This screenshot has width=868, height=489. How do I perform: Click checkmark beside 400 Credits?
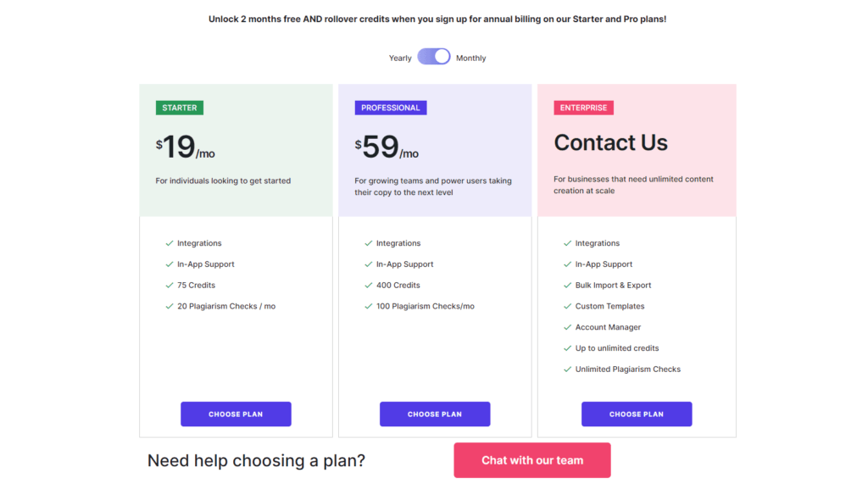369,286
